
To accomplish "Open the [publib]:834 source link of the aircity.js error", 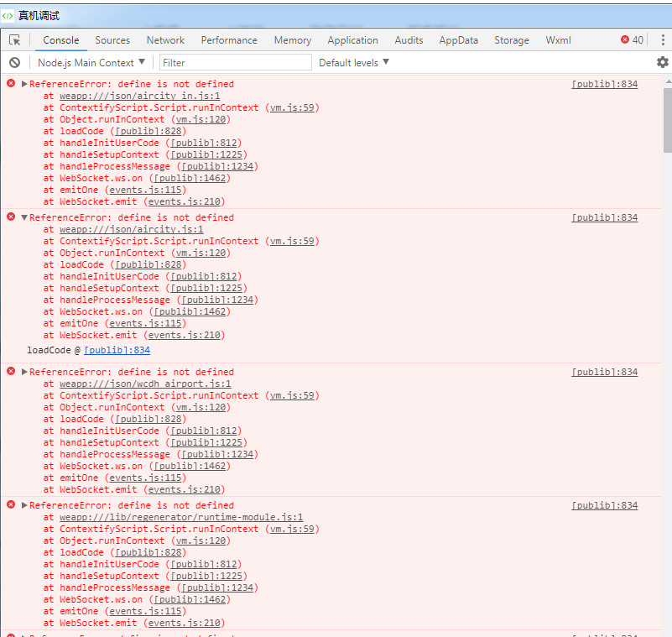I will (x=605, y=217).
